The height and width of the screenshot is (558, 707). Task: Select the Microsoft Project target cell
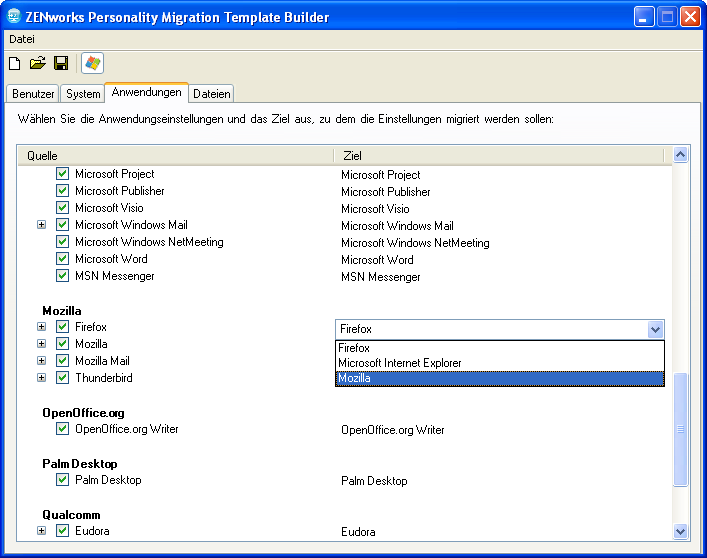coord(381,175)
